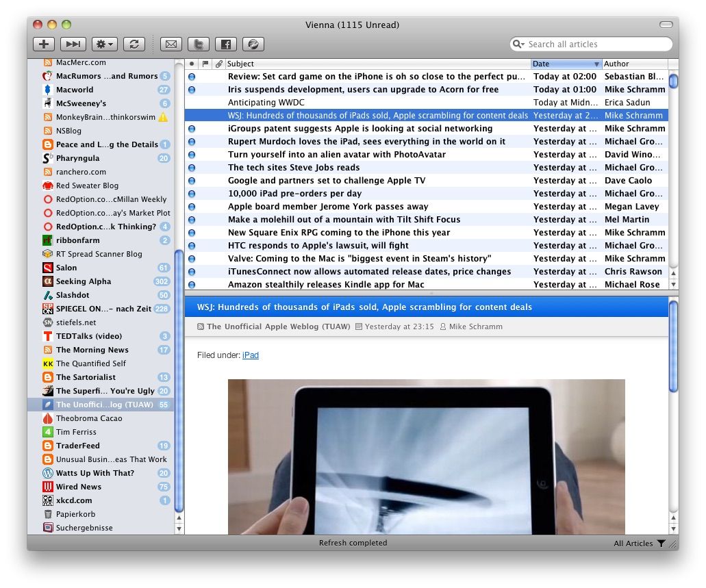Viewport: 706px width, 588px height.
Task: Click the add subscription plus button
Action: tap(44, 44)
